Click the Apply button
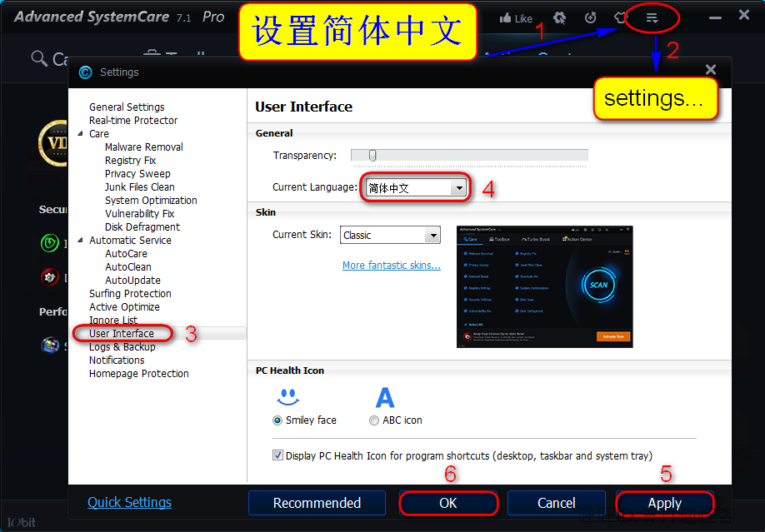The height and width of the screenshot is (532, 765). [664, 503]
